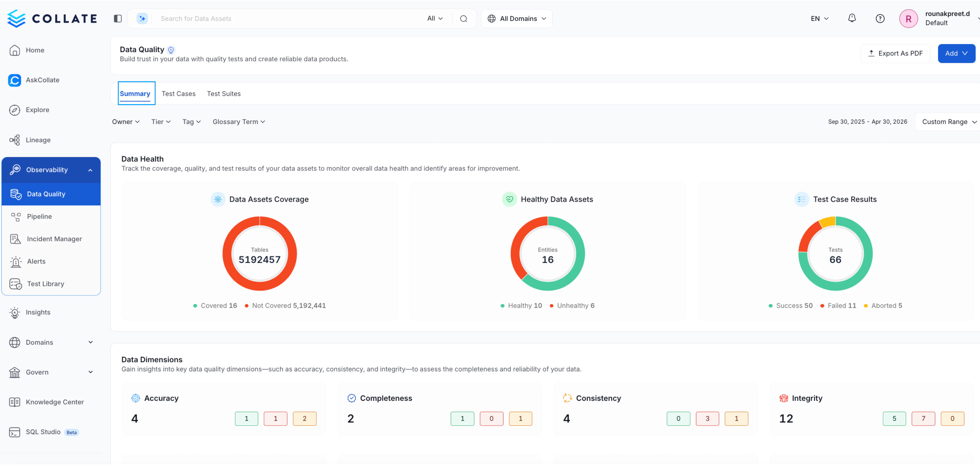
Task: Select Incident Manager under Observability
Action: point(54,239)
